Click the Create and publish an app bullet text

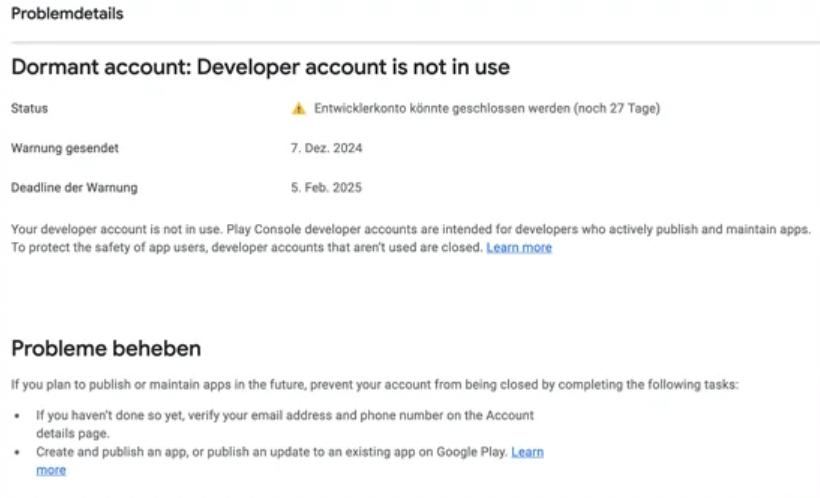[x=272, y=452]
